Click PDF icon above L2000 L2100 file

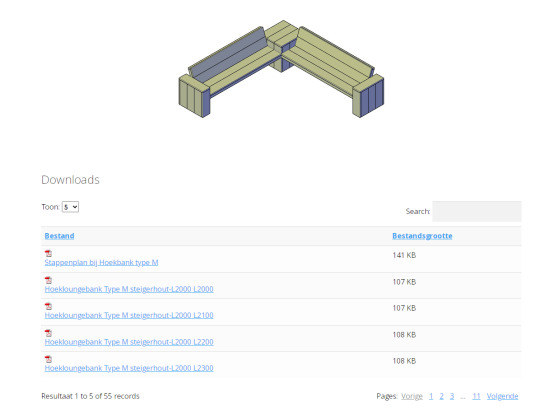(x=48, y=306)
